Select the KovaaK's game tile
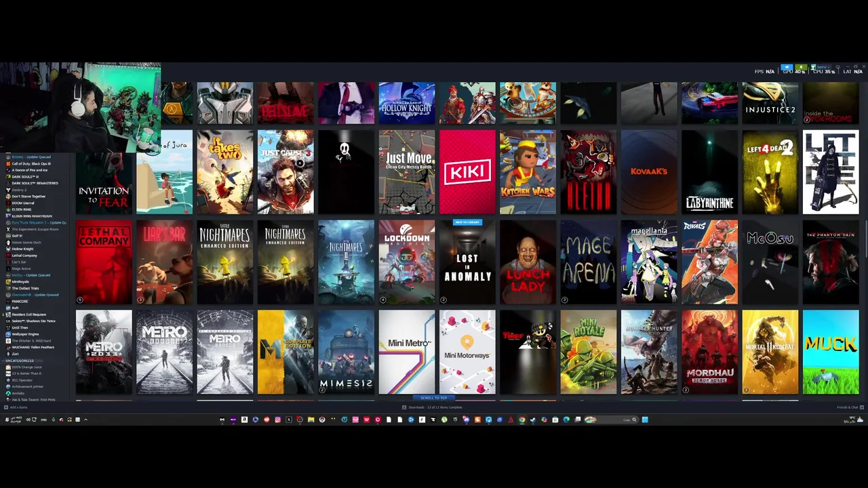Image resolution: width=868 pixels, height=488 pixels. (x=649, y=172)
